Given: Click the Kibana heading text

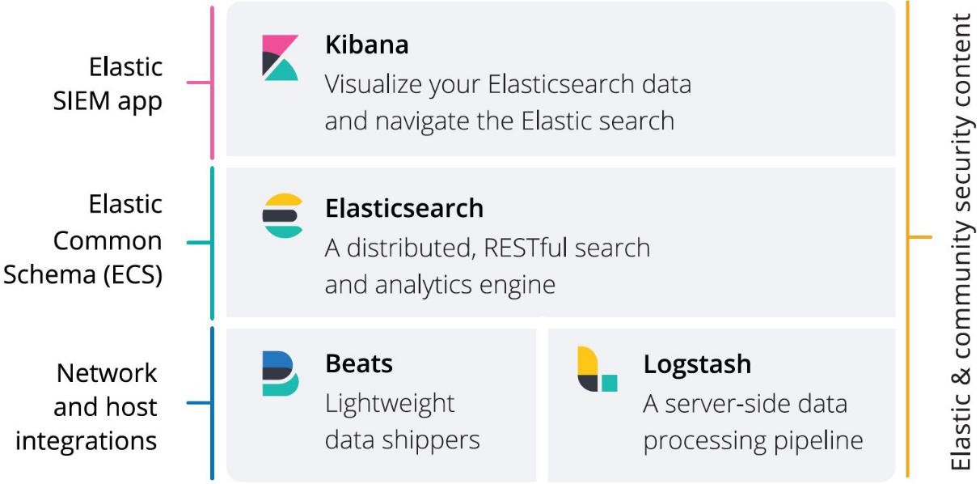Looking at the screenshot, I should [x=366, y=45].
